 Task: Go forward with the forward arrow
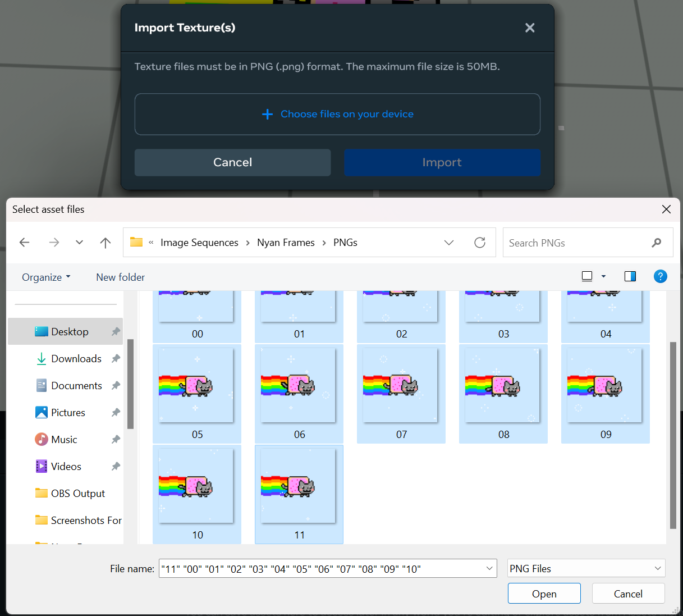pos(54,243)
